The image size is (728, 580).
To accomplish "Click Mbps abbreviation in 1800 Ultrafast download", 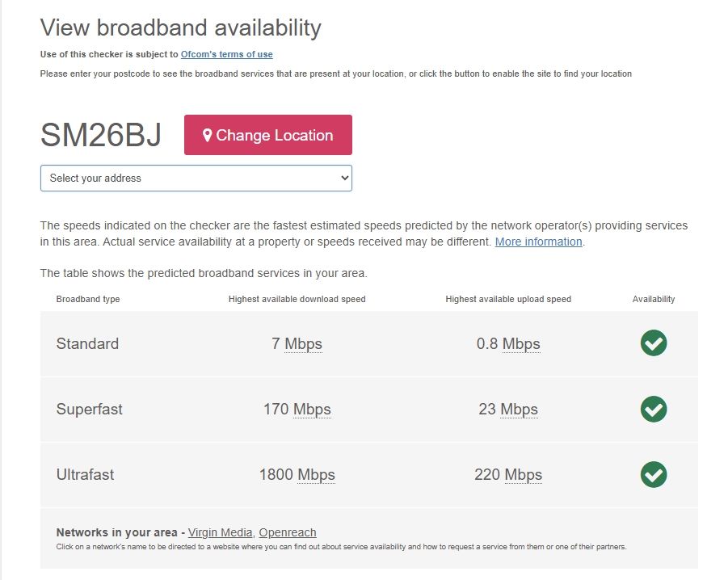I will 316,475.
